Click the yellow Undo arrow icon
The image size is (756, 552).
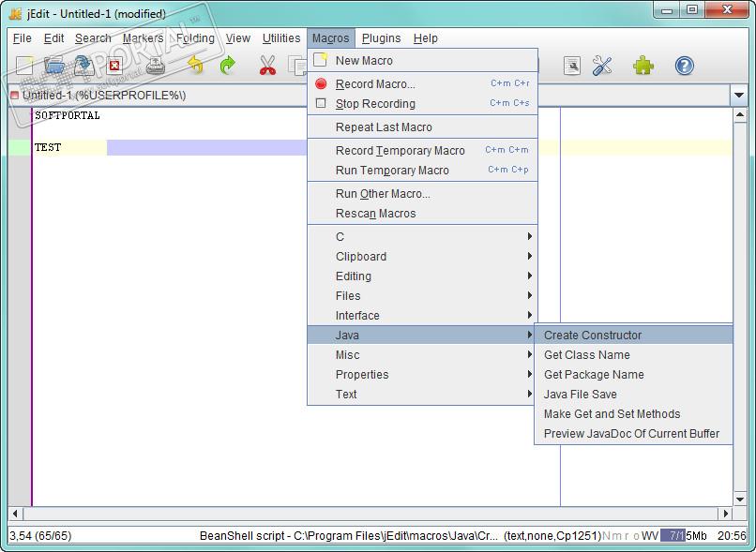195,65
